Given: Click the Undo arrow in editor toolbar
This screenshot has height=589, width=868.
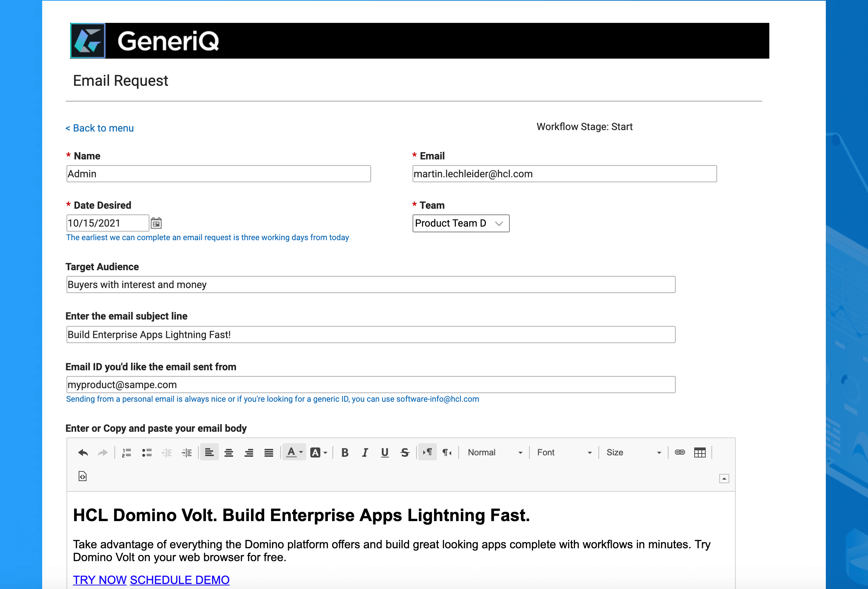Looking at the screenshot, I should click(83, 453).
